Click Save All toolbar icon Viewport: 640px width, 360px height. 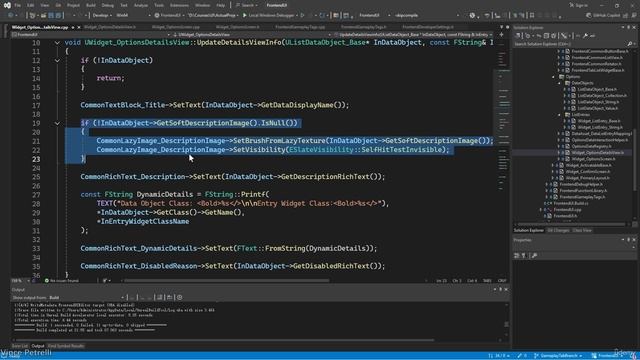(x=59, y=15)
